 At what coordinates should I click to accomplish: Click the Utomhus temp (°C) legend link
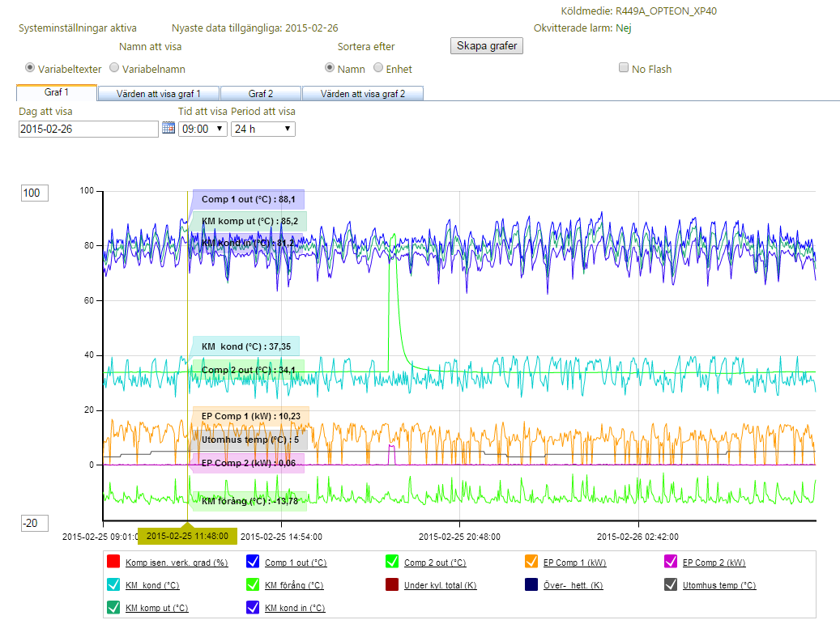pos(719,585)
